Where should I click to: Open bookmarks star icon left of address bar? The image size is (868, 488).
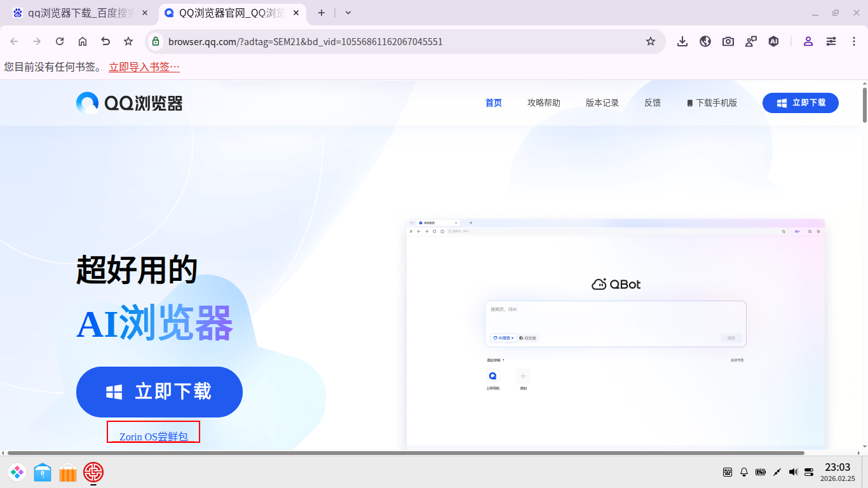[x=128, y=41]
